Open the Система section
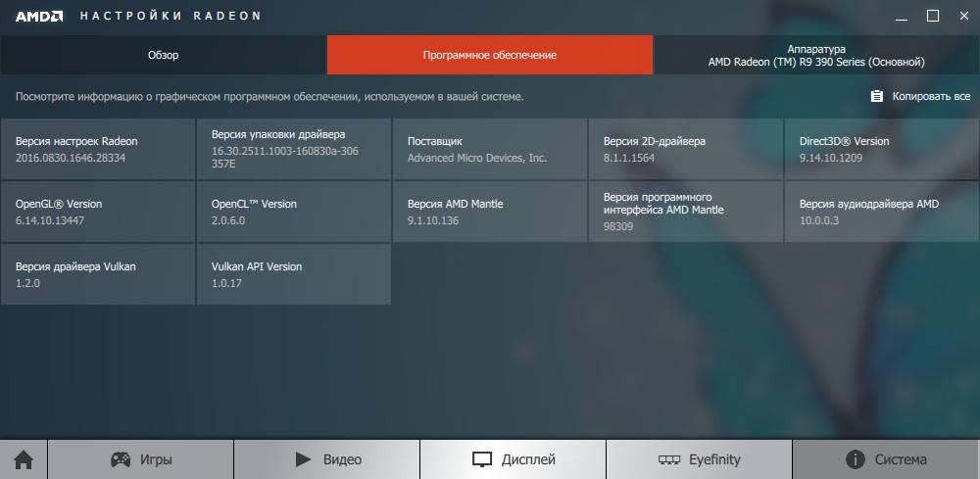Viewport: 980px width, 479px height. [x=886, y=459]
